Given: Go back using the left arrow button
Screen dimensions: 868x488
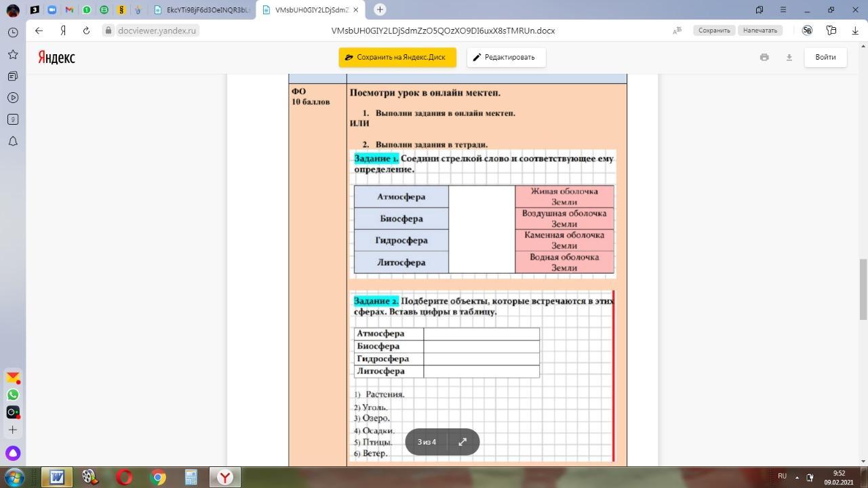Looking at the screenshot, I should pos(39,30).
